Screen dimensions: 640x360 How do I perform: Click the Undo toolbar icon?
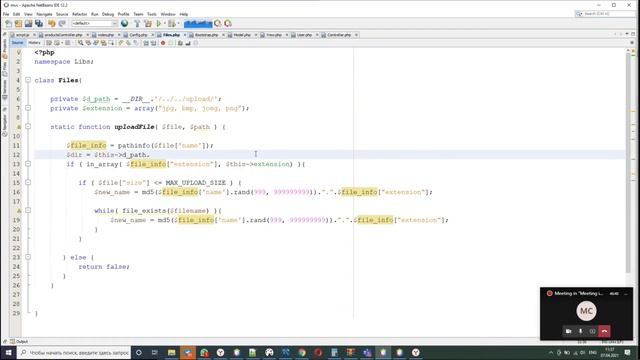[x=52, y=24]
